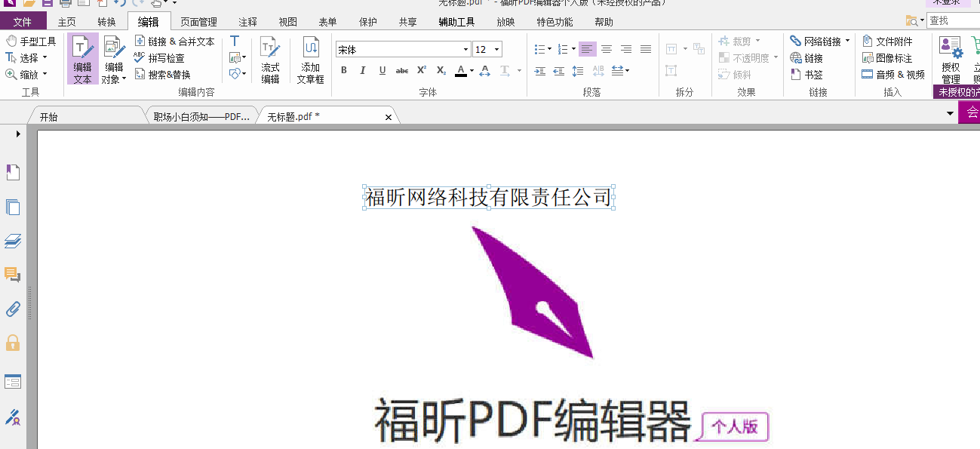The image size is (980, 449).
Task: Decrease paragraph indent
Action: [x=559, y=71]
